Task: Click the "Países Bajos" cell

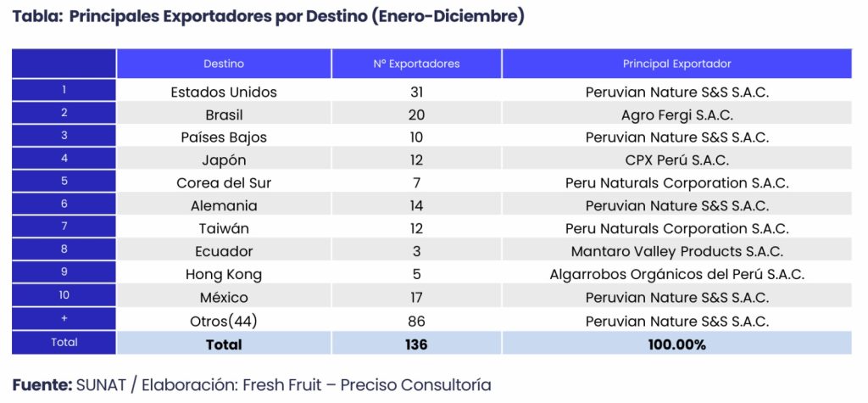Action: tap(224, 137)
